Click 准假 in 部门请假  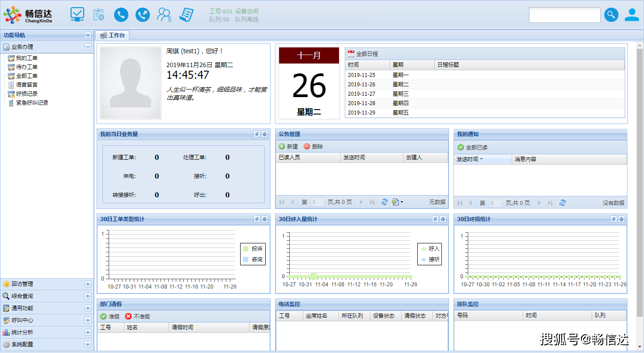110,317
